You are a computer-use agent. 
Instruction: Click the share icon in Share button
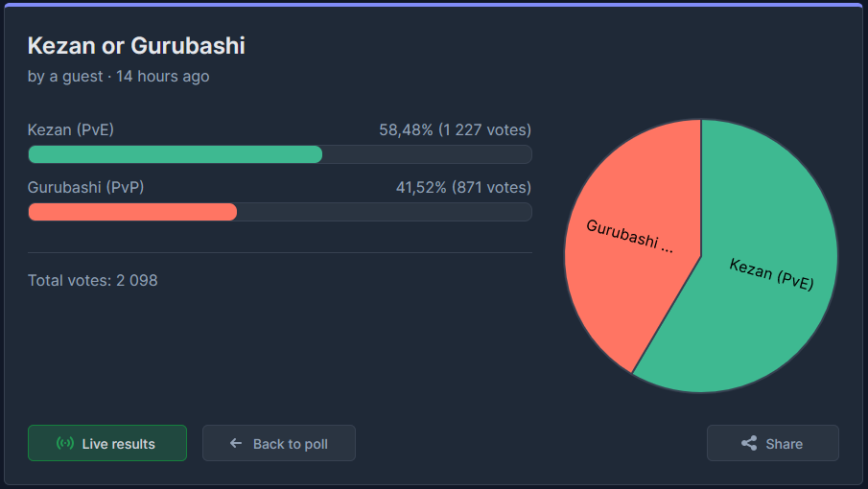pos(749,443)
